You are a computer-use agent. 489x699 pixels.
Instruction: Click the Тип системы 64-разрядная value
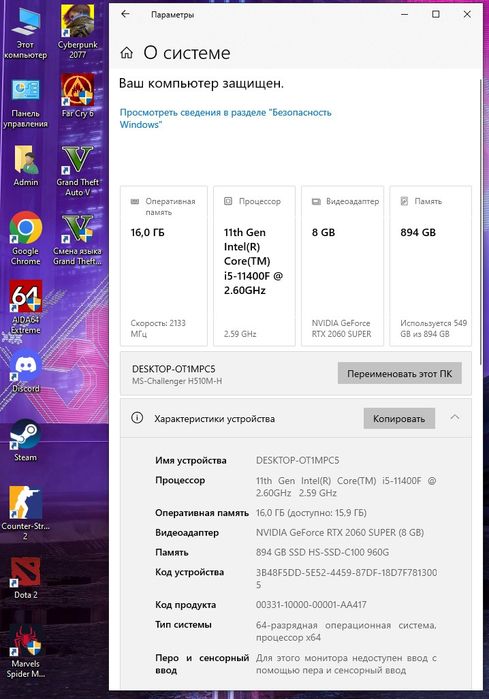click(346, 631)
